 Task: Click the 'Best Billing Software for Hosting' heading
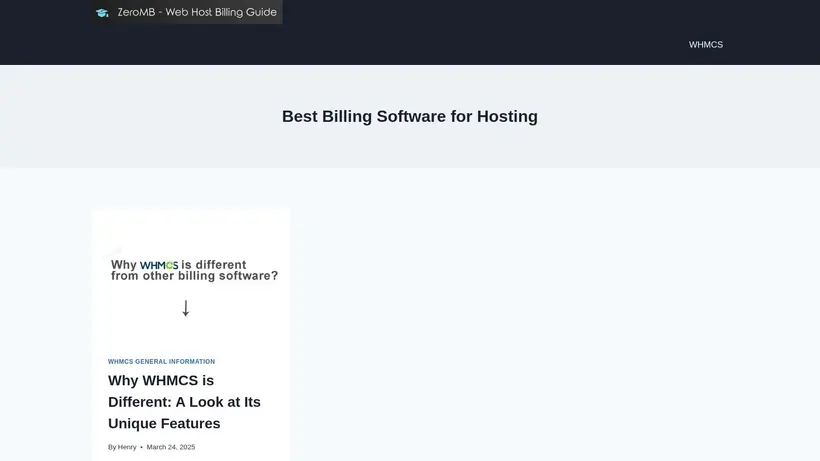click(x=409, y=116)
